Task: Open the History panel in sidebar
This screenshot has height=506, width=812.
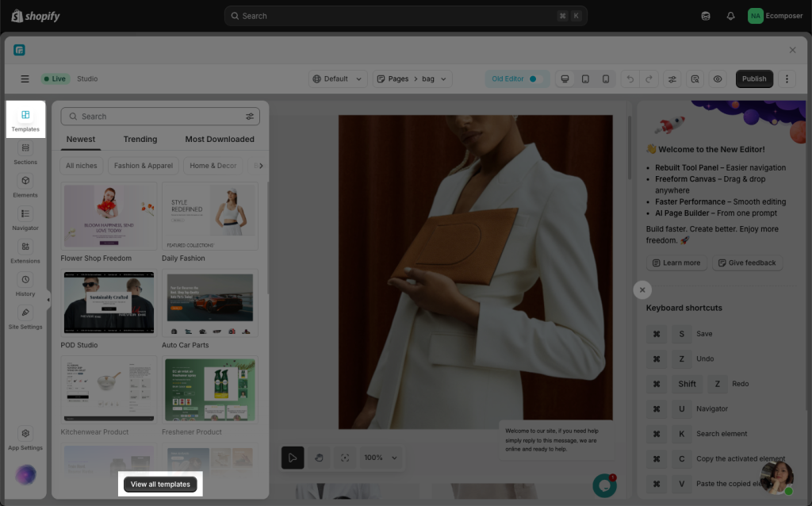Action: [25, 285]
